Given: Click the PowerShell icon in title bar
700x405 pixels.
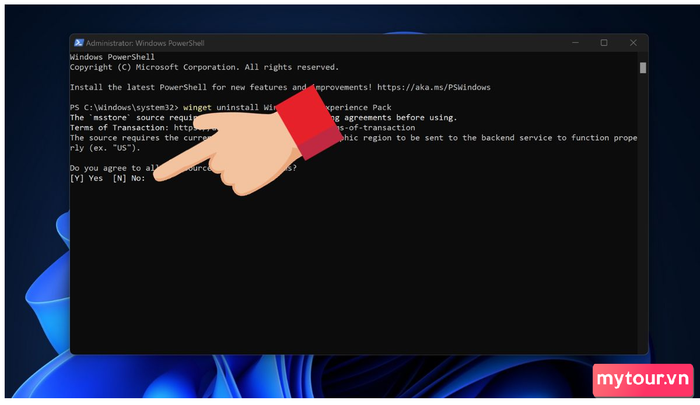Looking at the screenshot, I should (79, 43).
